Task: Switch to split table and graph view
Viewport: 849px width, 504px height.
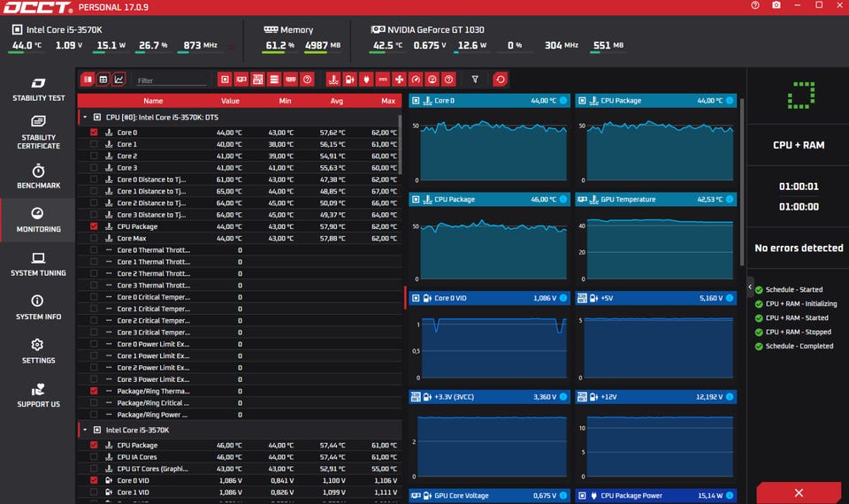Action: (x=88, y=80)
